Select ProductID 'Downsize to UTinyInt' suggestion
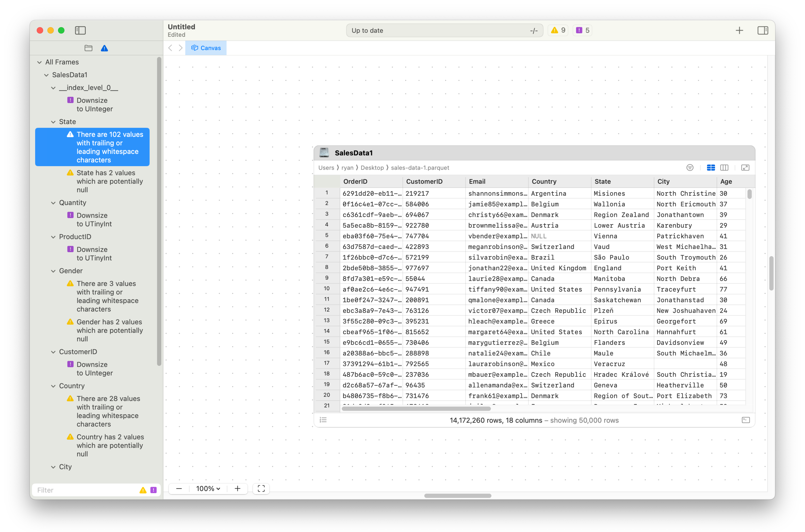The image size is (805, 532). 92,253
